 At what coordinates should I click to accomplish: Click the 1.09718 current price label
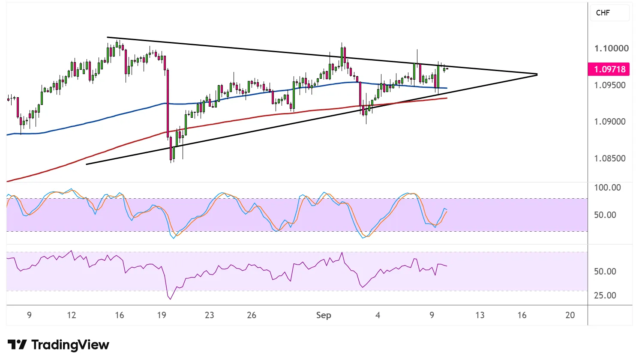(x=609, y=69)
